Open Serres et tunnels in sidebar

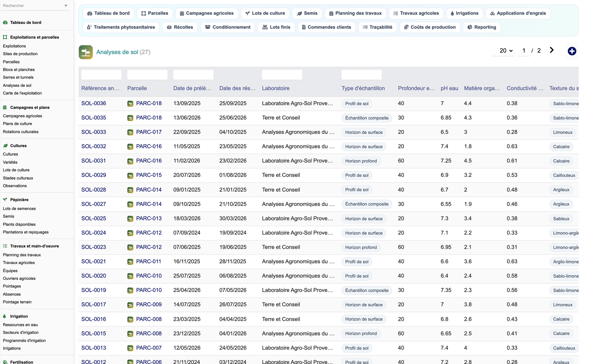coord(18,77)
